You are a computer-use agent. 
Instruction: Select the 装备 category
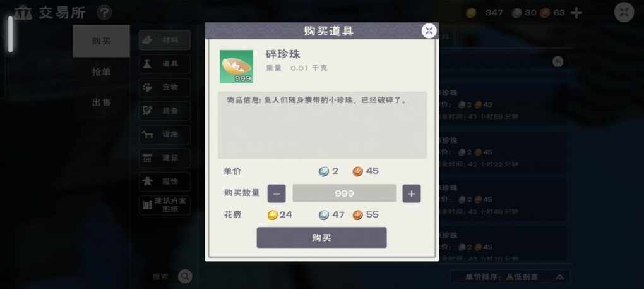(165, 111)
